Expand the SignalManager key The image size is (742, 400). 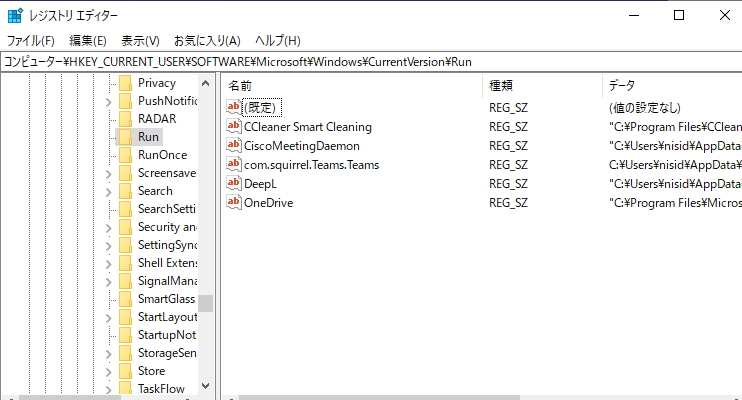[x=108, y=282]
